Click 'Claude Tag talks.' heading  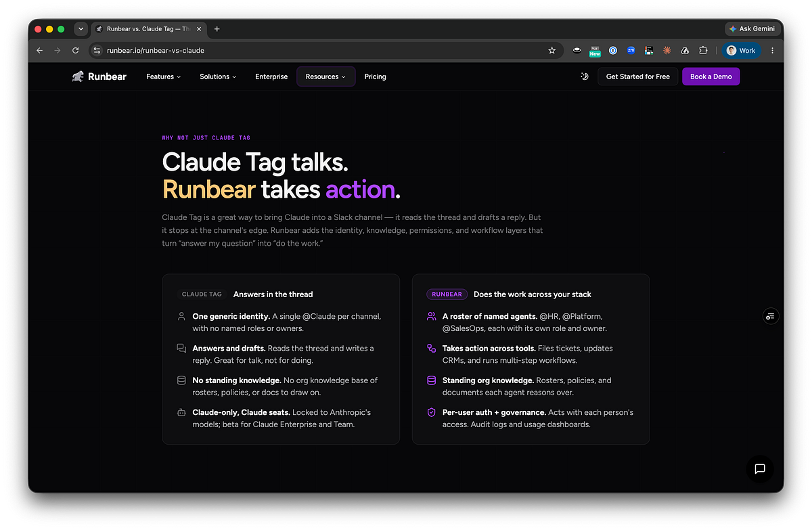point(255,162)
